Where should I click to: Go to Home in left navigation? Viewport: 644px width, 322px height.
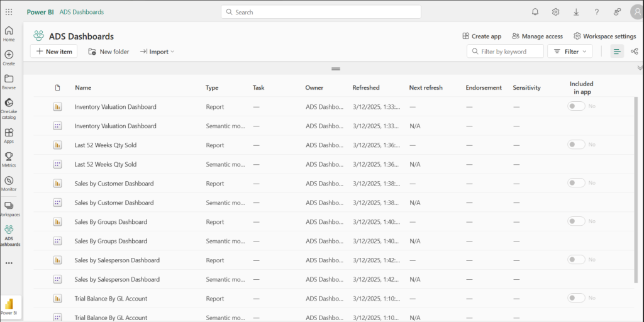click(x=9, y=34)
